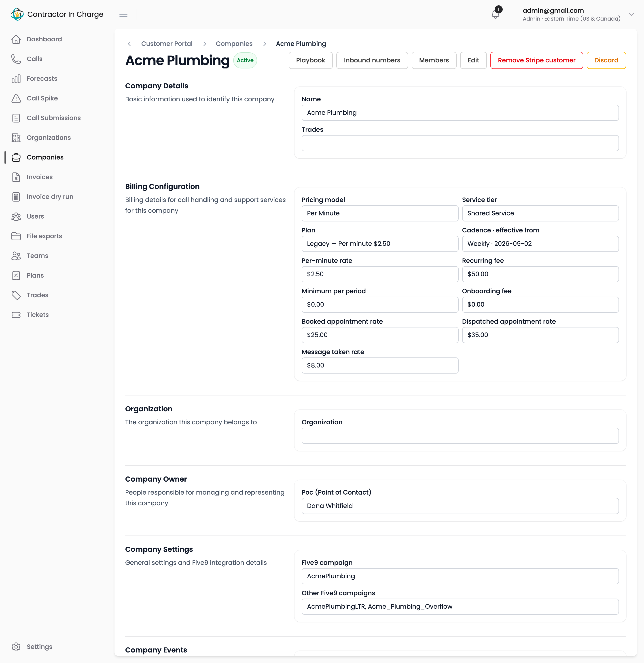Open Forecasts bar chart icon
Image resolution: width=644 pixels, height=663 pixels.
16,79
